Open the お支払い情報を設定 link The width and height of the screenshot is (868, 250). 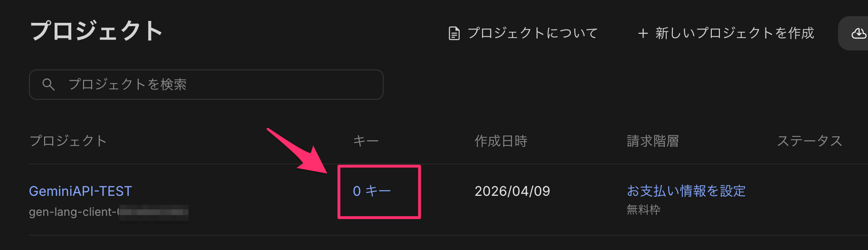click(686, 191)
